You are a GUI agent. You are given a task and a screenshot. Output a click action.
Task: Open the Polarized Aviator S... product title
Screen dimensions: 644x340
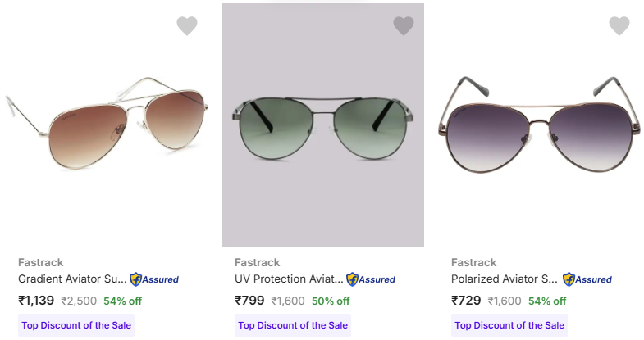(x=505, y=279)
